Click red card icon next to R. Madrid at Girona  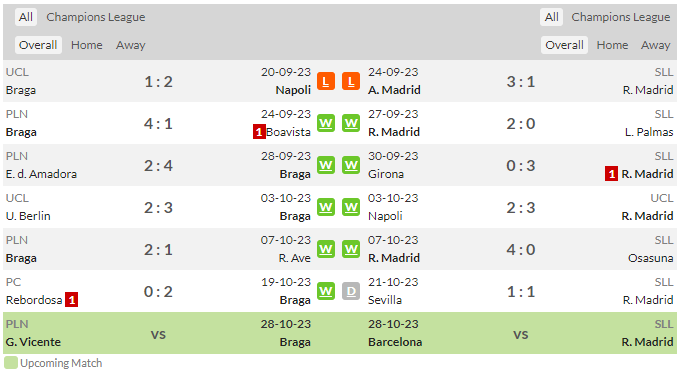tap(611, 174)
